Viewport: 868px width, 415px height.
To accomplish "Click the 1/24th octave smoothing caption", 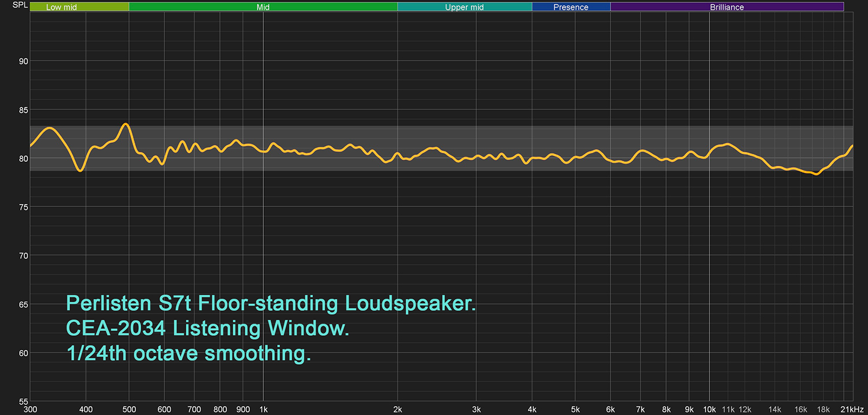I will tap(189, 353).
